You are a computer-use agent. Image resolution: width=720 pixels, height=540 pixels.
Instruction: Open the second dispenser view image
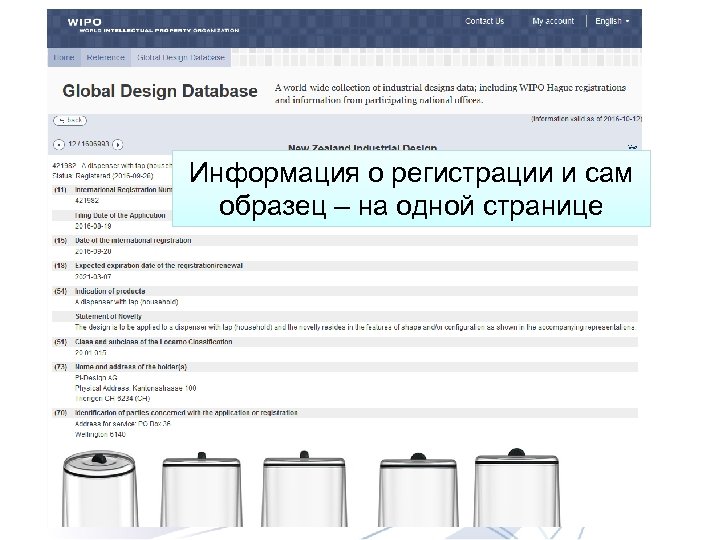point(202,489)
